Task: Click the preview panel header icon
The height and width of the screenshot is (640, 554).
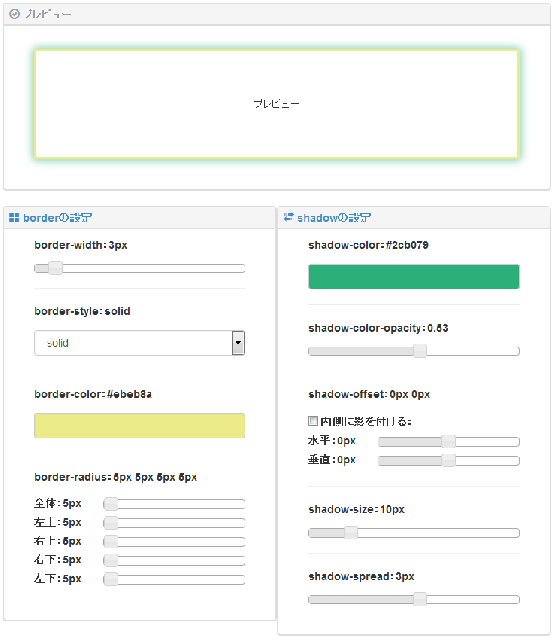Action: click(x=14, y=14)
